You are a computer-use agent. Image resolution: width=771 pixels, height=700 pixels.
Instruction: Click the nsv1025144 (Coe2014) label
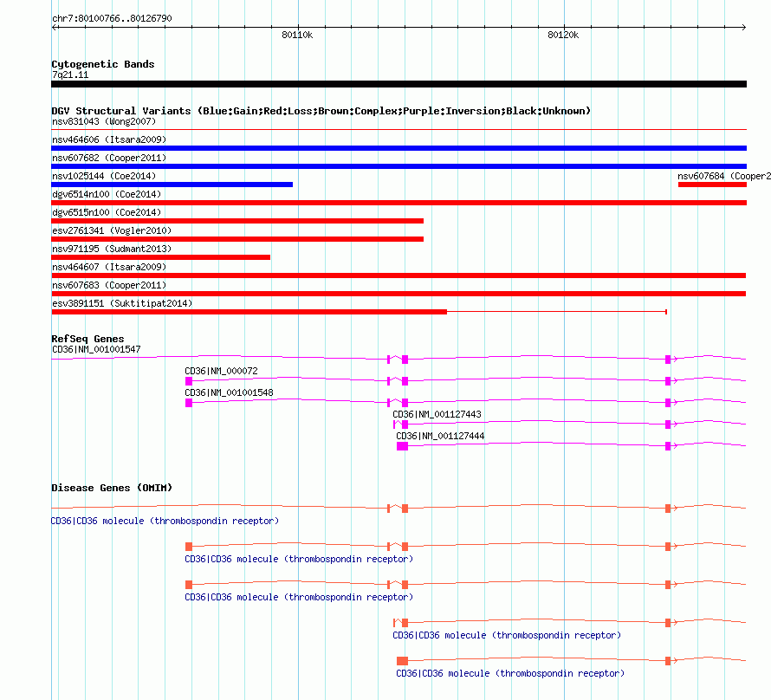(104, 176)
